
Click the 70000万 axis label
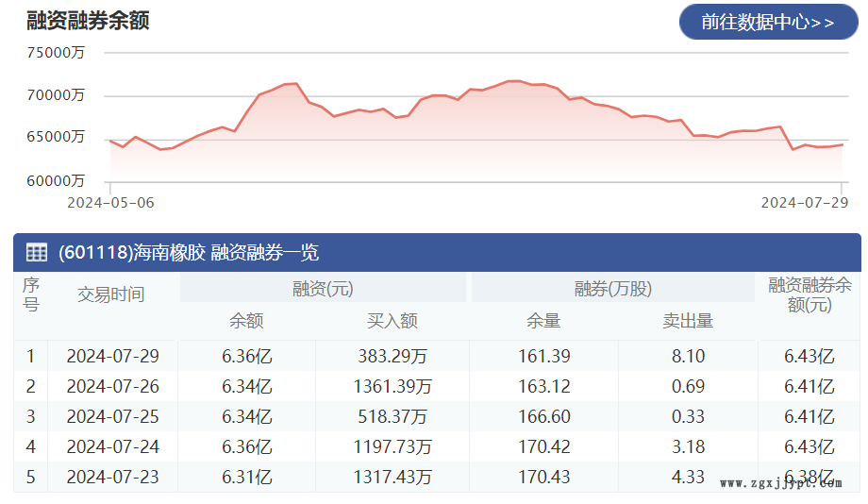tap(56, 95)
